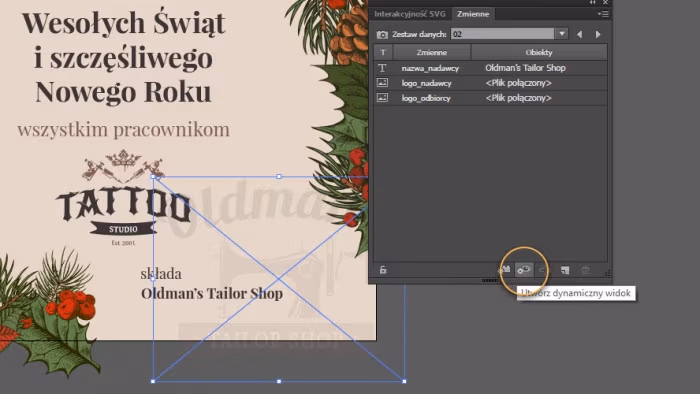
Task: Select the Zmienne tab
Action: [x=473, y=14]
